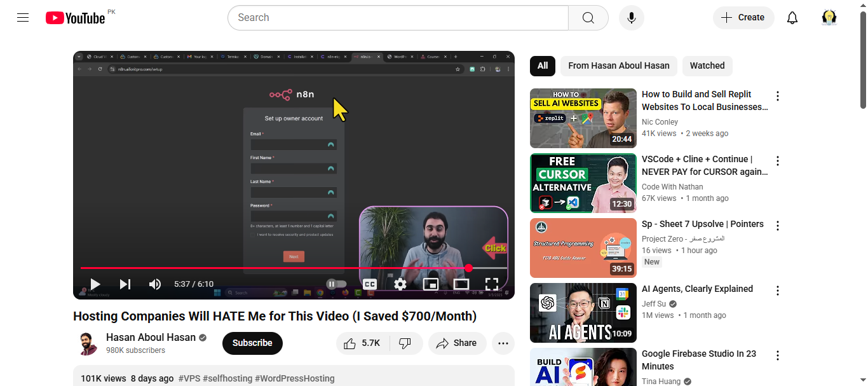Open Hasan Aboul Hasan's channel avatar
This screenshot has height=386, width=868.
(87, 343)
